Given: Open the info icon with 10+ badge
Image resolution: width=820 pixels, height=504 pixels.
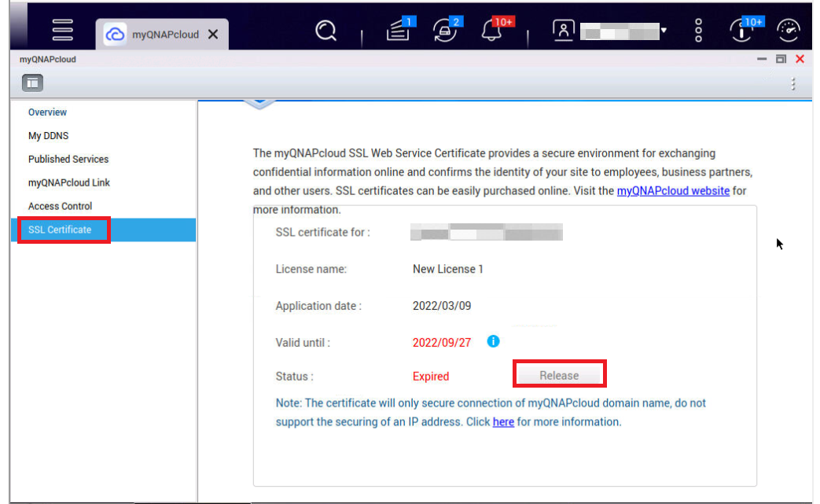Looking at the screenshot, I should pos(741,31).
